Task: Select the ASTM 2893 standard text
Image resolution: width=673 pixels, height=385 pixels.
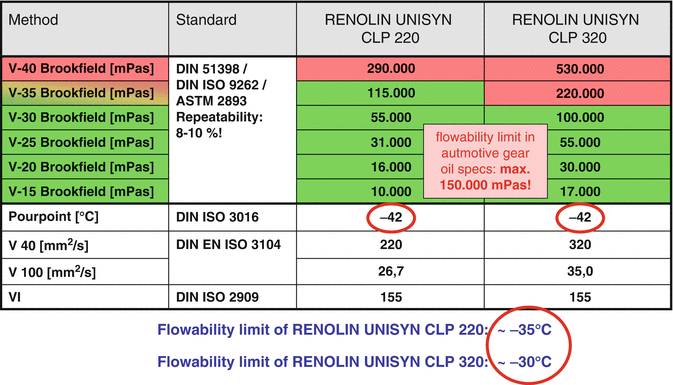Action: [211, 101]
